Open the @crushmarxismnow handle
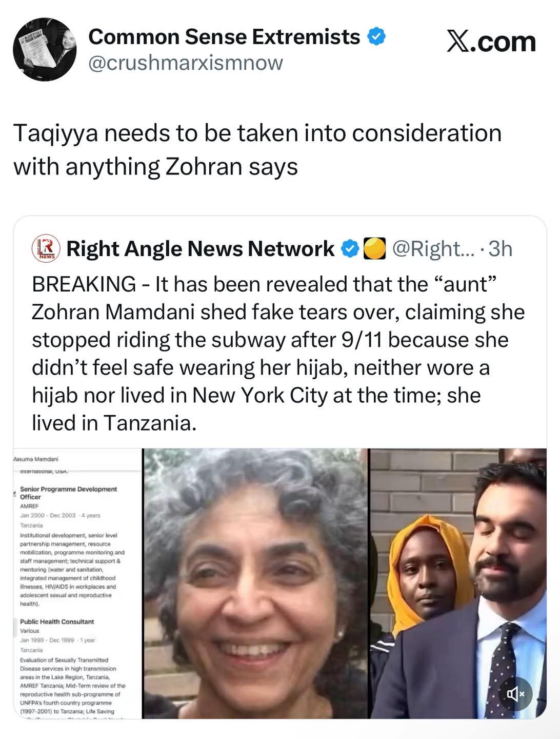This screenshot has height=739, width=560. coord(186,63)
